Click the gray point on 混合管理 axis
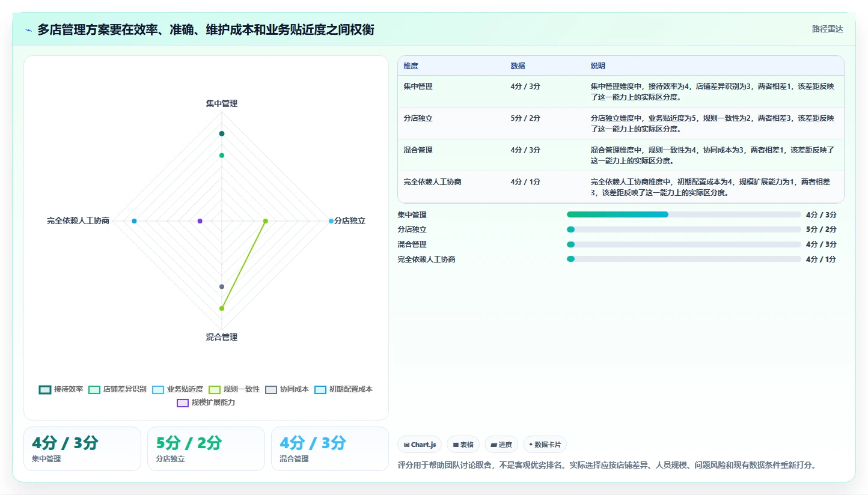 (222, 287)
